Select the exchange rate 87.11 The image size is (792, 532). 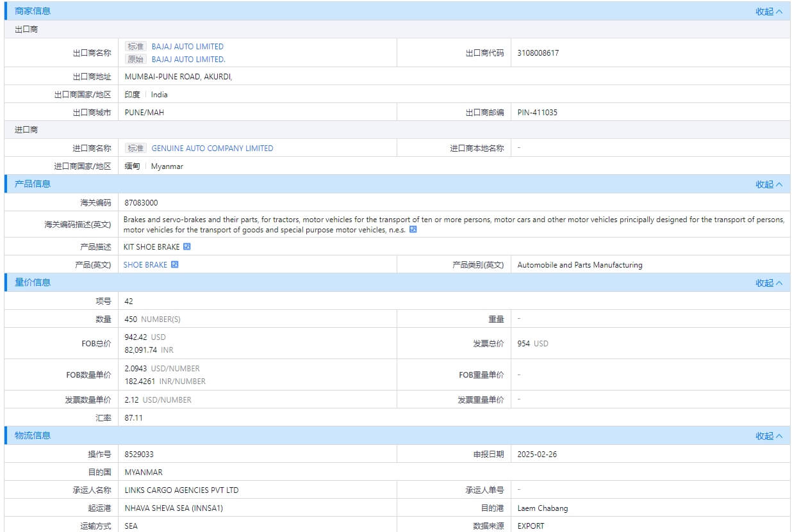[x=134, y=418]
